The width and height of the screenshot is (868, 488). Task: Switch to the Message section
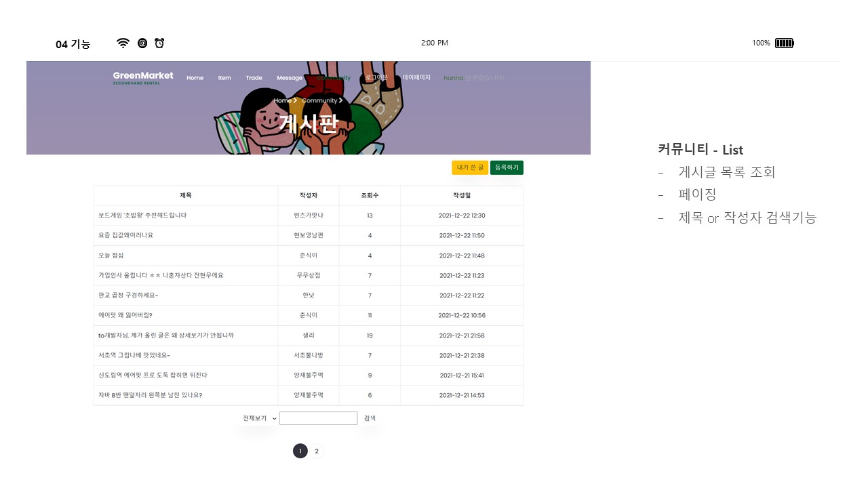click(290, 78)
